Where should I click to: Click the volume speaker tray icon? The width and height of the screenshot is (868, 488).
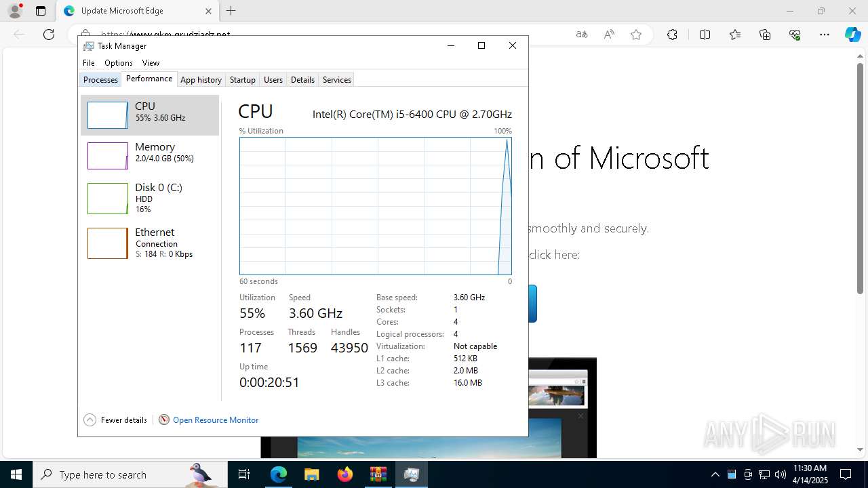click(781, 474)
